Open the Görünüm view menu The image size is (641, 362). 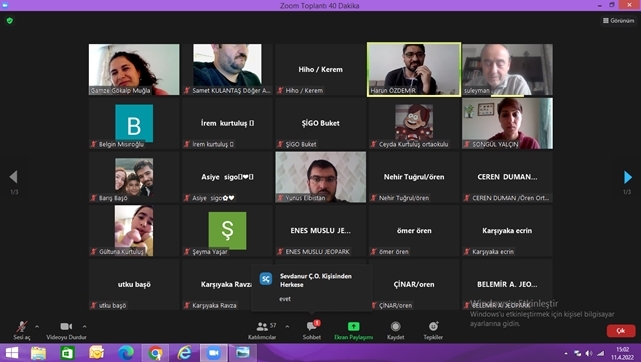click(619, 20)
